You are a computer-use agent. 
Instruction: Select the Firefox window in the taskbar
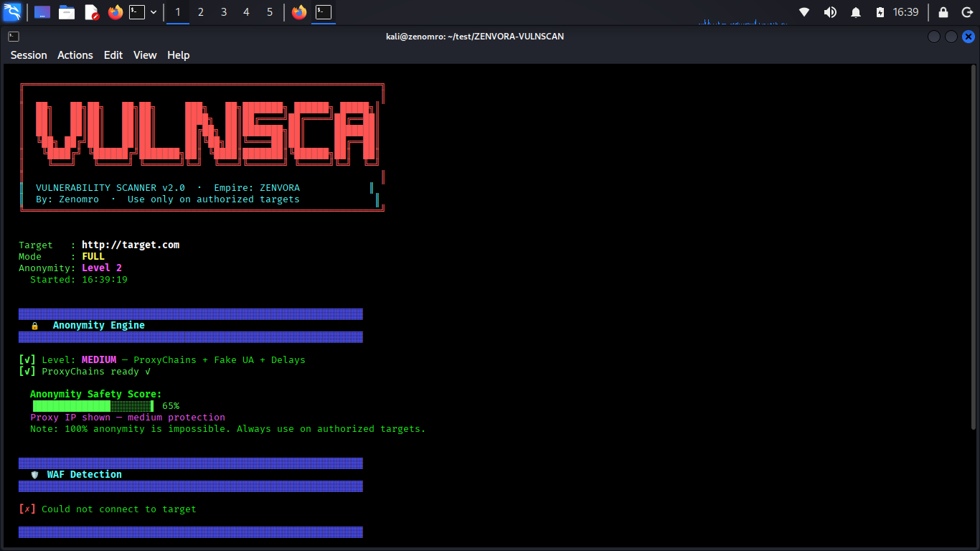299,12
